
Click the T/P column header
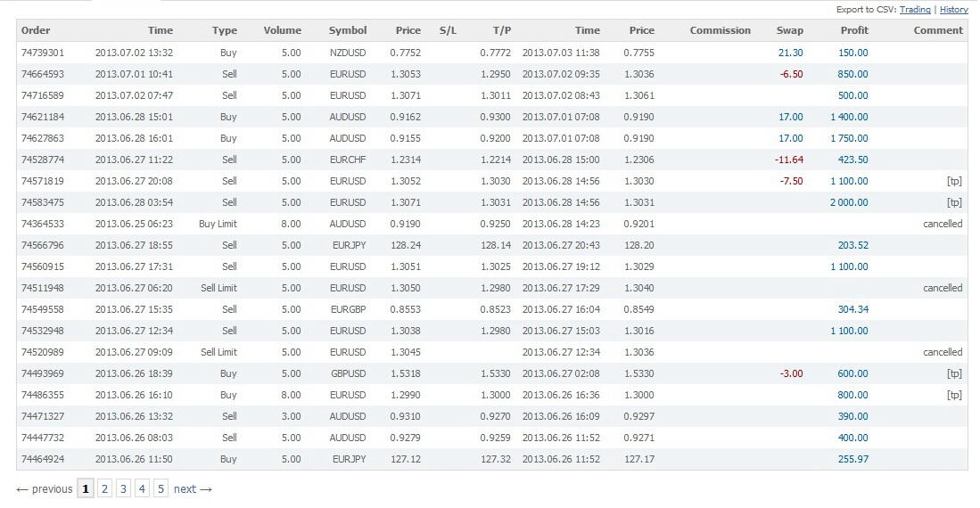(x=502, y=30)
